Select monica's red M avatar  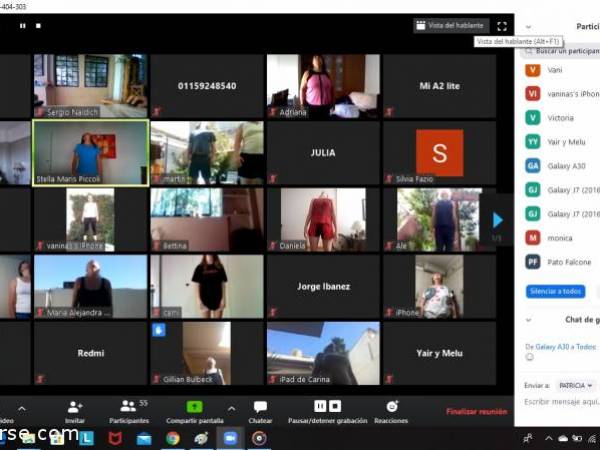532,238
